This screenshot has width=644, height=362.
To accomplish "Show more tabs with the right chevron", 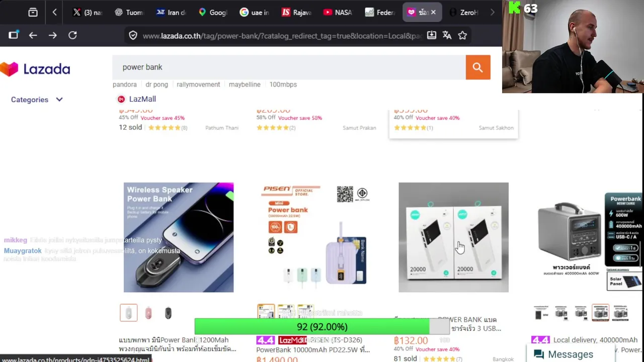I will 492,12.
